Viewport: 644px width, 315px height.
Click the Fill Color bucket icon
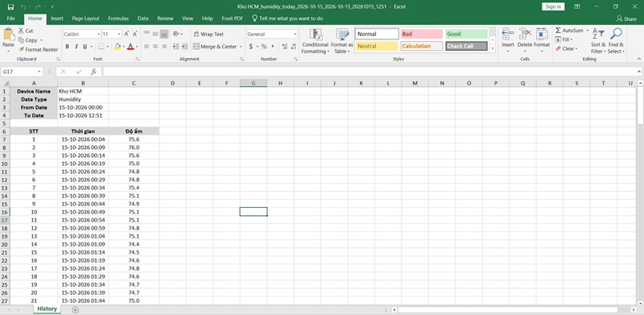[x=118, y=47]
